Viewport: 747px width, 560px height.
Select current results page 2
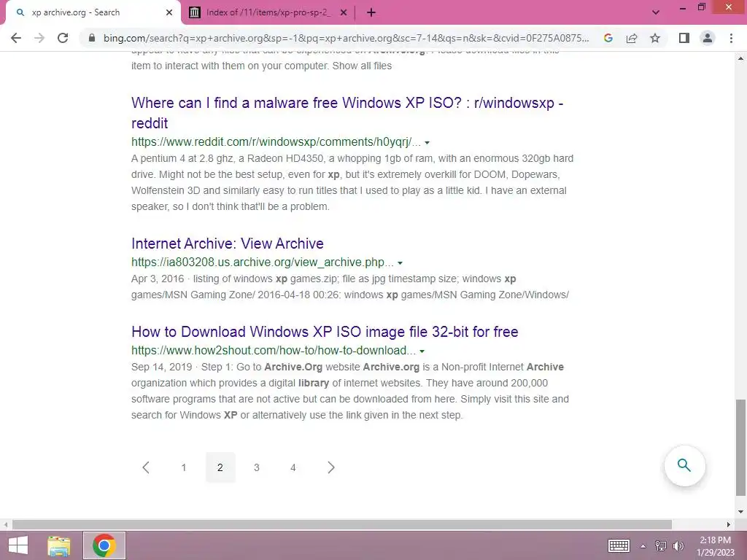pyautogui.click(x=220, y=467)
